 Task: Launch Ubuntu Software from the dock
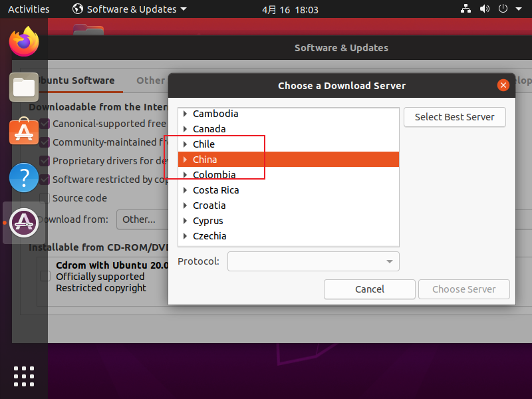[24, 131]
